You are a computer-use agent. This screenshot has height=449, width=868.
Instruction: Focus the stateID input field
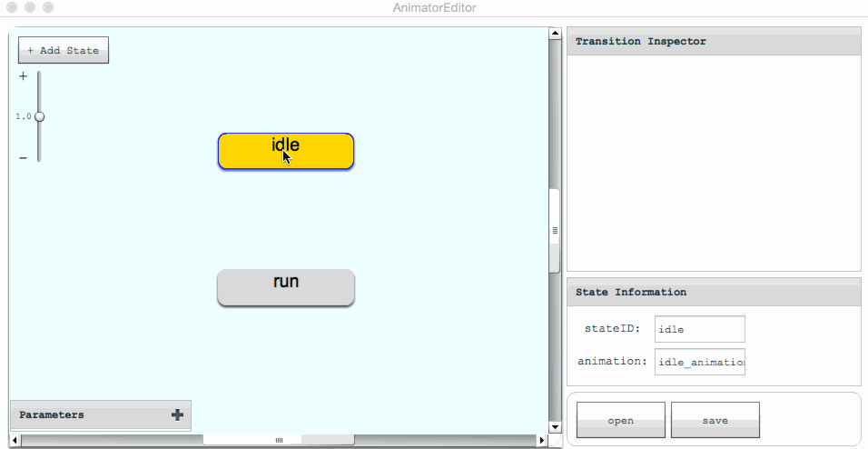tap(699, 329)
